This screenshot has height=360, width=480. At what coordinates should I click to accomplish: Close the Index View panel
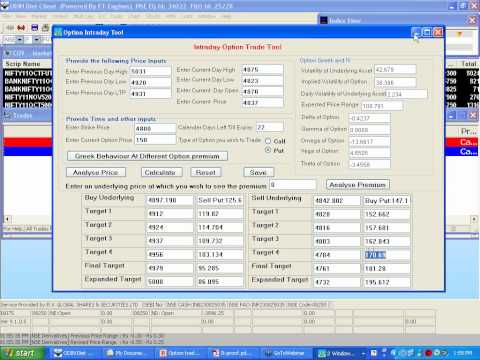pos(472,20)
